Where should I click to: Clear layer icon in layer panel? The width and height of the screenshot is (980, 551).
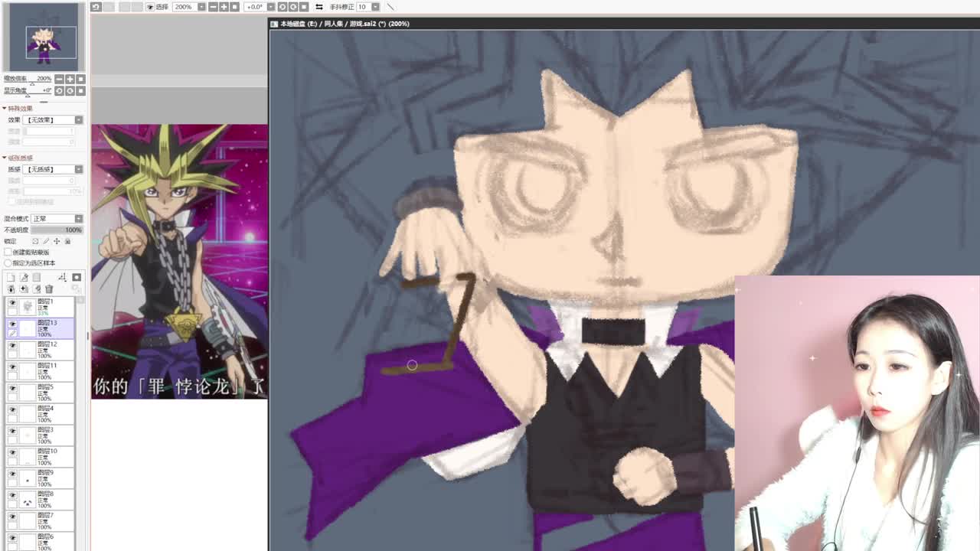(36, 289)
